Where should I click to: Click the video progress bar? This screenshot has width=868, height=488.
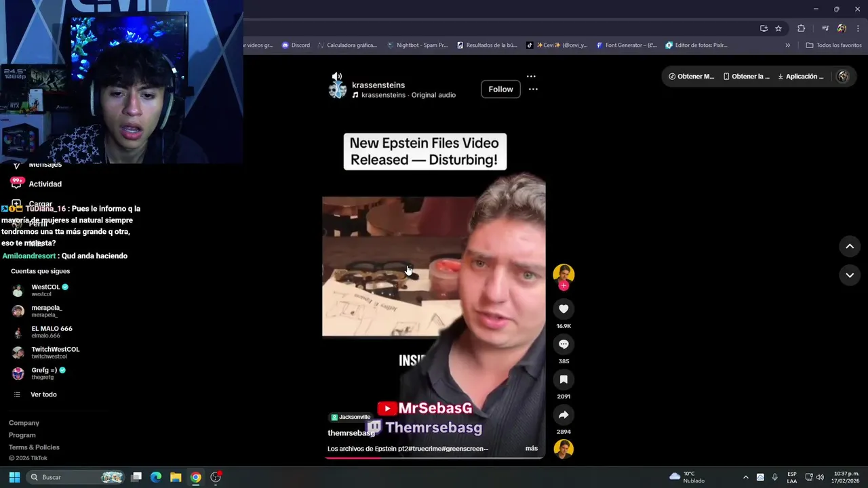434,457
